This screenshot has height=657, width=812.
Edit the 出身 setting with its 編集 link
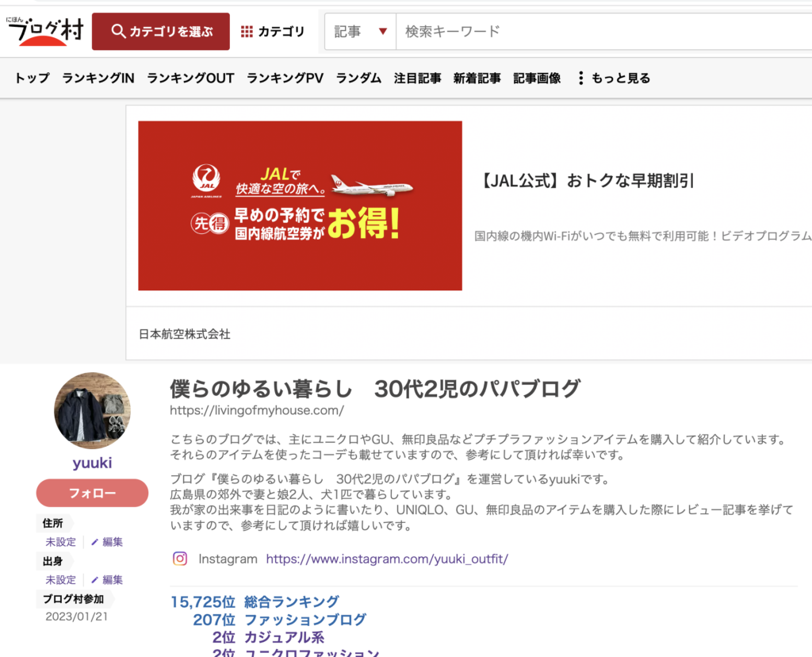tap(107, 580)
